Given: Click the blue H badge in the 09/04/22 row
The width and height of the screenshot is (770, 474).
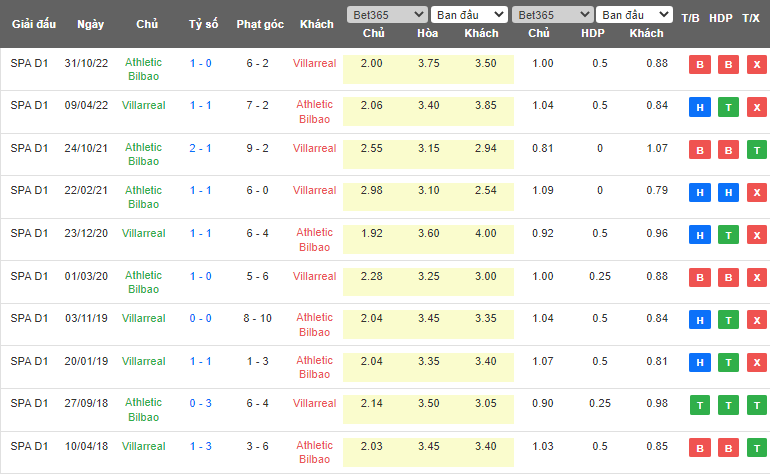Looking at the screenshot, I should [x=700, y=107].
